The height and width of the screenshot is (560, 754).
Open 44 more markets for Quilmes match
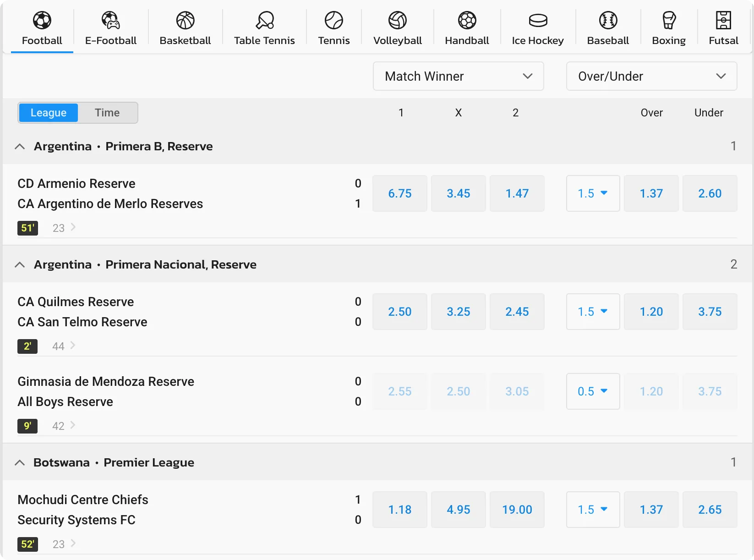64,346
